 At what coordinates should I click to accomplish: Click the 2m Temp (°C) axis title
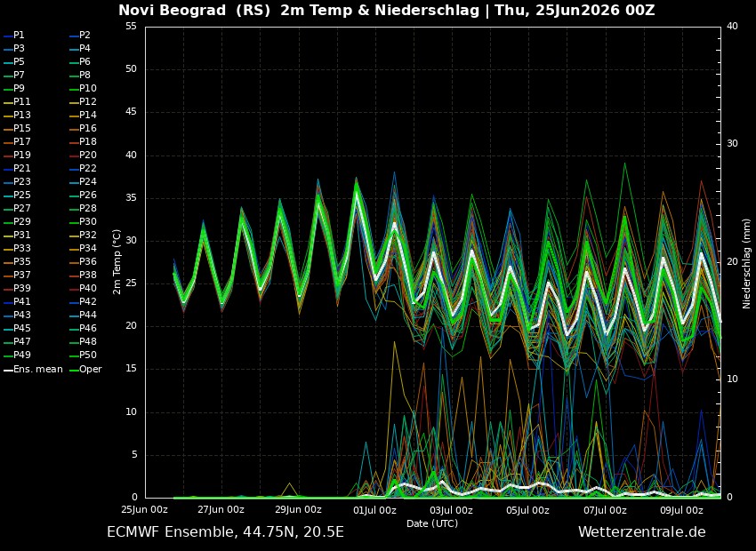117,262
